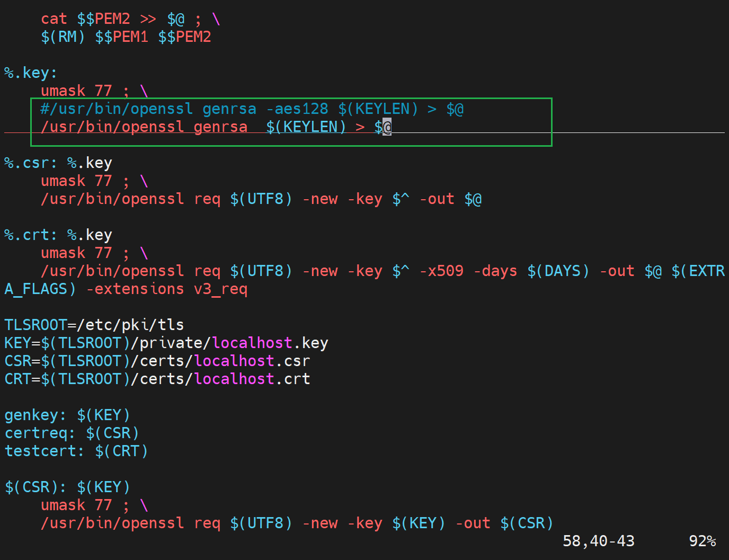Click localhost.key in the KEY definition
The image size is (729, 560).
click(x=270, y=343)
